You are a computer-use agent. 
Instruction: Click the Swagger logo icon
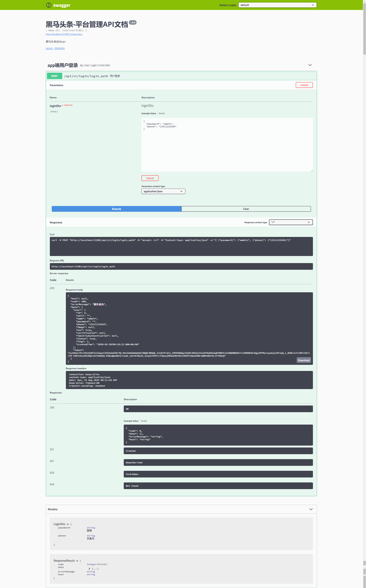[x=49, y=5]
